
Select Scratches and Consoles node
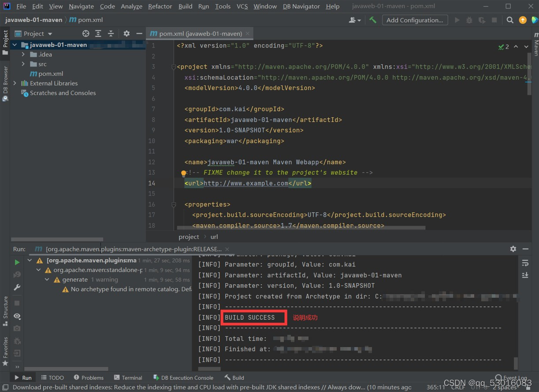tap(59, 93)
